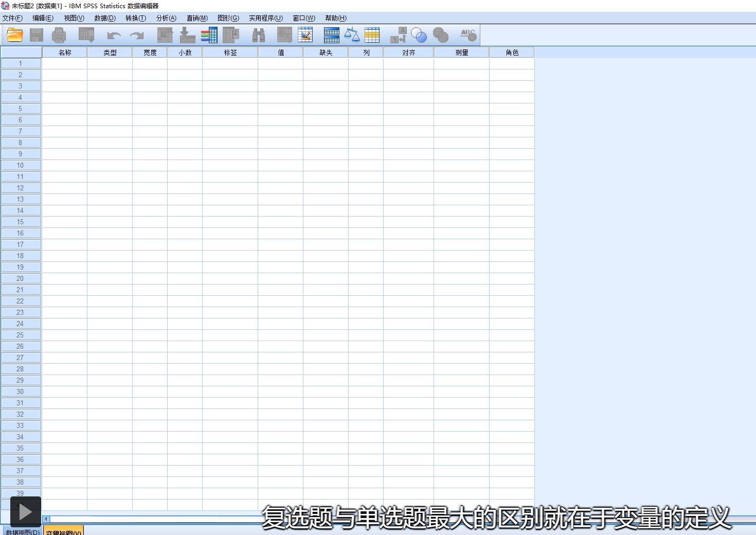Open the 实用程序(U) menu

(x=266, y=18)
